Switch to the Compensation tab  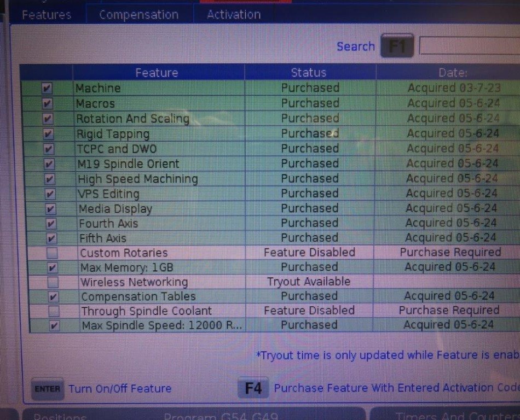pyautogui.click(x=138, y=15)
